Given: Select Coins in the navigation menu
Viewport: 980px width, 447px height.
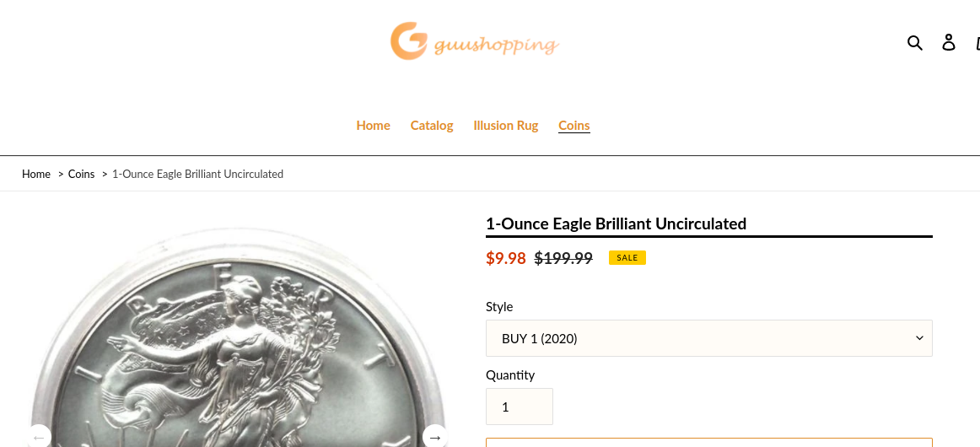Looking at the screenshot, I should point(573,126).
